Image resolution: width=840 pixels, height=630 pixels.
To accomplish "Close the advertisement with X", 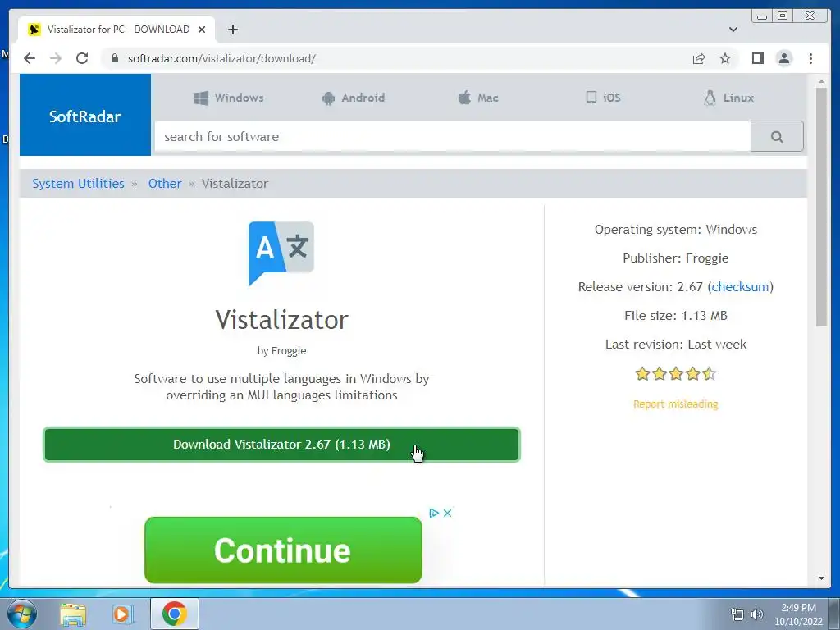I will 448,514.
